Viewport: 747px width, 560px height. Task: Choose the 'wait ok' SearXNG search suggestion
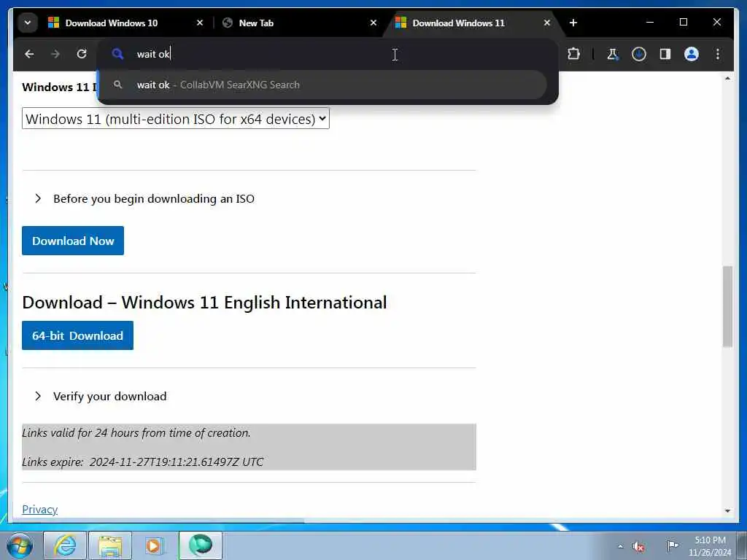click(322, 85)
